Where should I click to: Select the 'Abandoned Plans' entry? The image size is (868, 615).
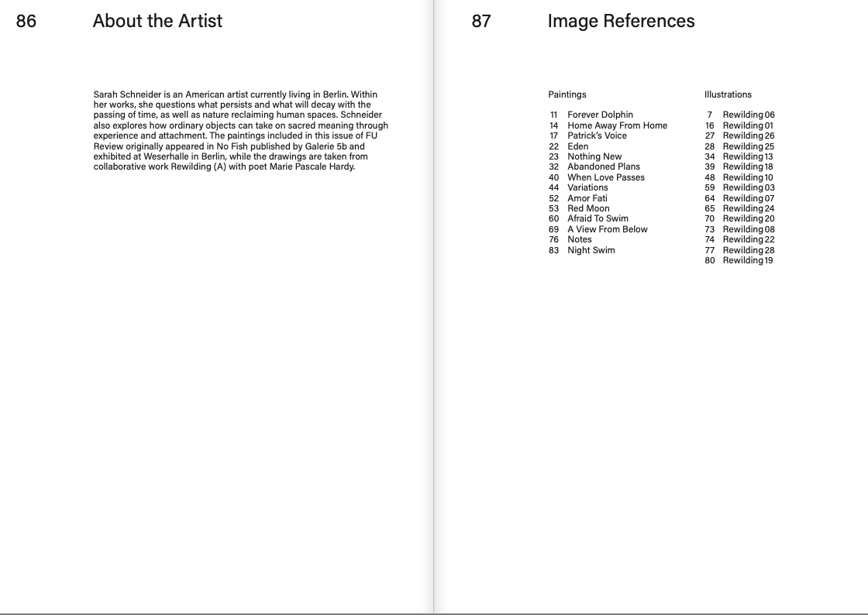(604, 167)
